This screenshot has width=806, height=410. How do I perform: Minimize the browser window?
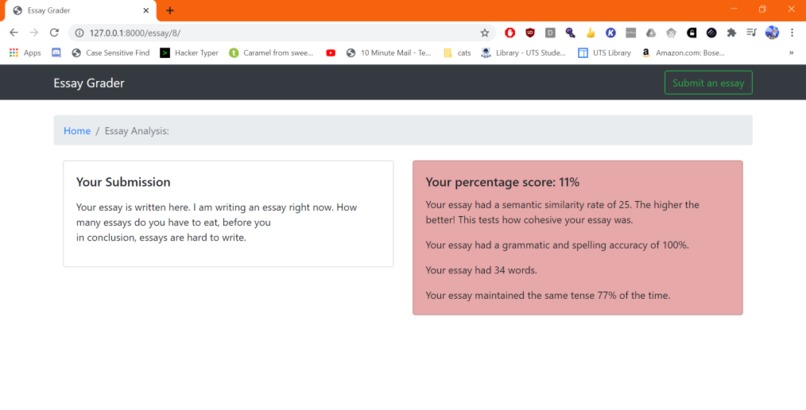tap(734, 9)
